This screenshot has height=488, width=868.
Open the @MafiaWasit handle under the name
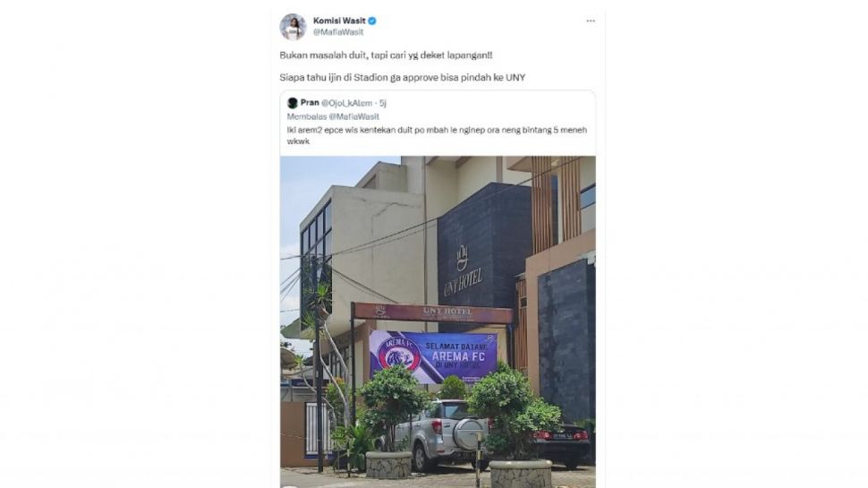click(338, 32)
